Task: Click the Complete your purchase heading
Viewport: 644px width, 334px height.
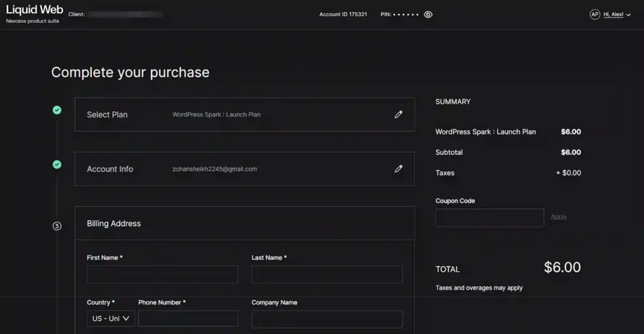Action: pos(130,72)
